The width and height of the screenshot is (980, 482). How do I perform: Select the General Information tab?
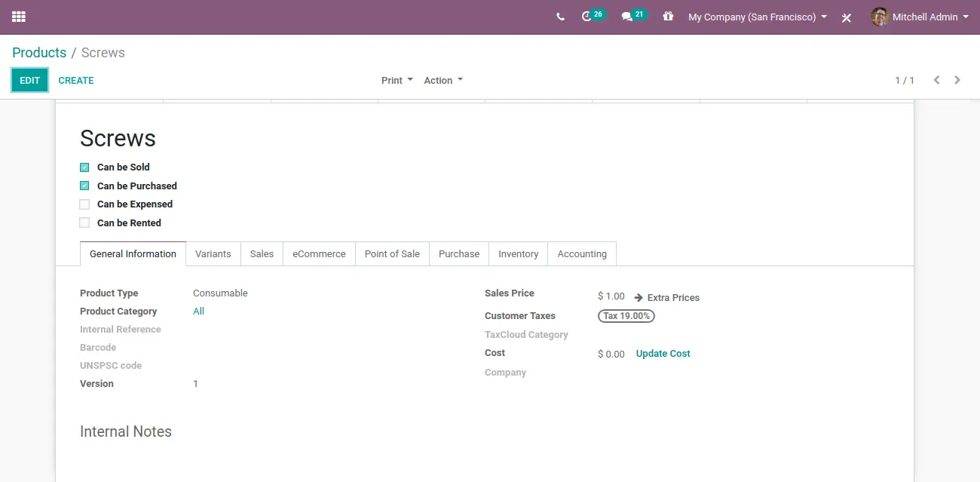click(x=133, y=254)
